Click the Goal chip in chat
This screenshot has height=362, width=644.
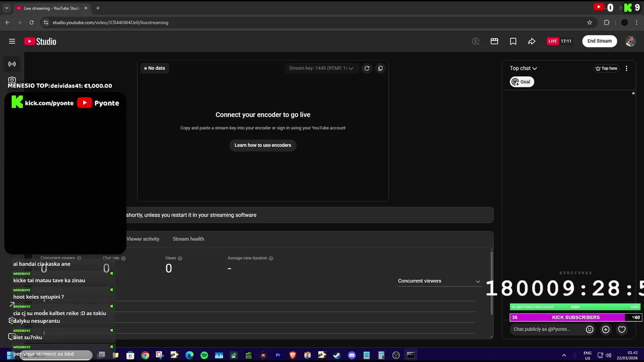coord(522,82)
